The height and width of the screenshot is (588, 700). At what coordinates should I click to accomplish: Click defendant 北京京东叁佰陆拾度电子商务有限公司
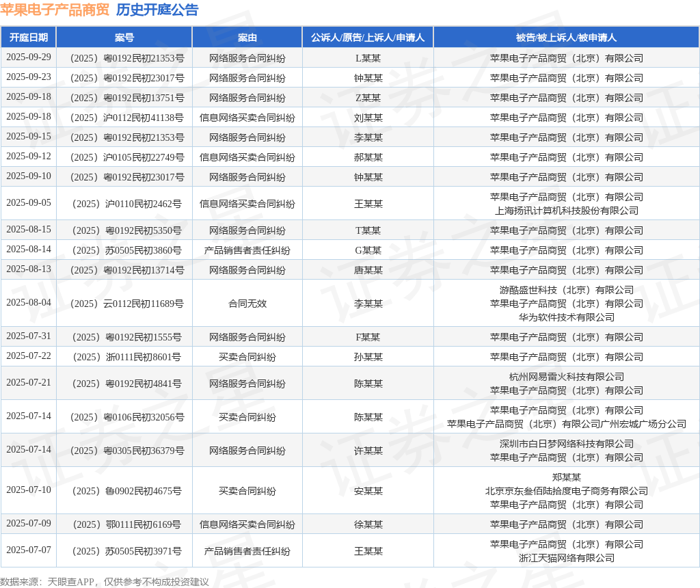click(x=567, y=491)
